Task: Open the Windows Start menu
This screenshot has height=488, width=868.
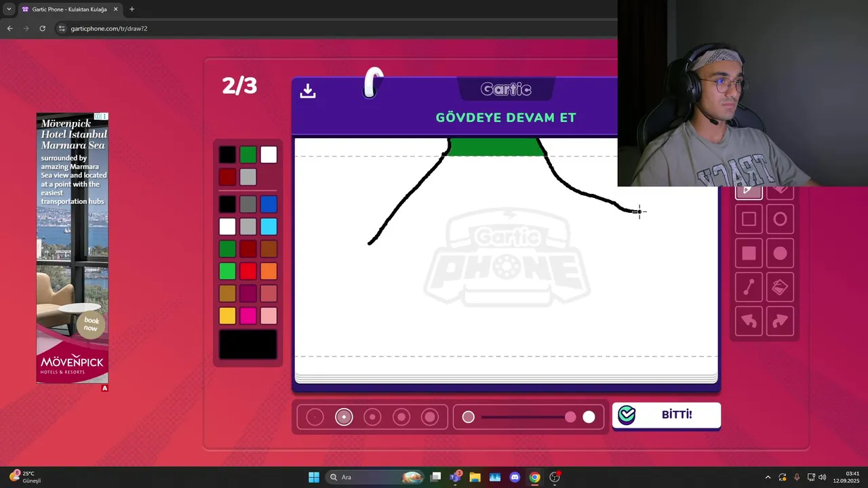Action: (314, 477)
